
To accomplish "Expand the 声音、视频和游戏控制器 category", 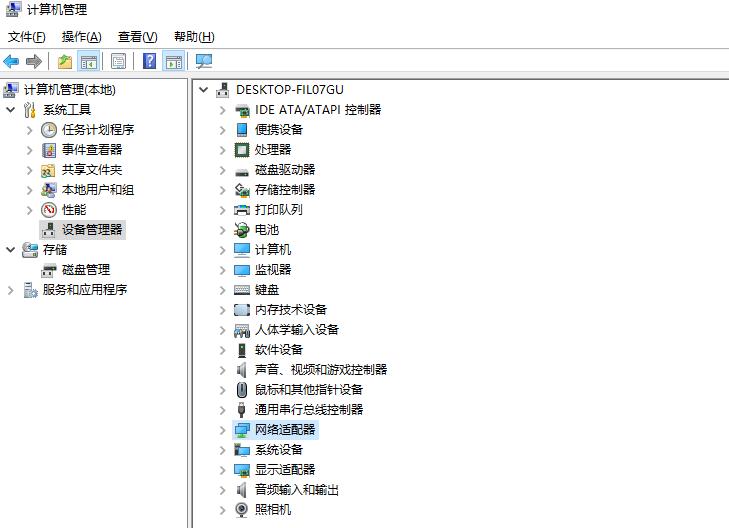I will tap(222, 370).
